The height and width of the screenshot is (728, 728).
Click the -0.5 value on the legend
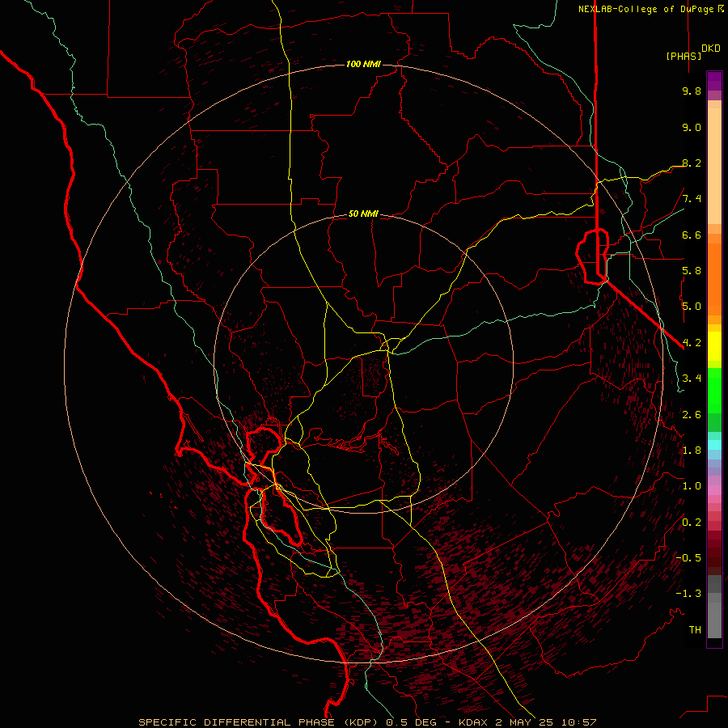(688, 558)
